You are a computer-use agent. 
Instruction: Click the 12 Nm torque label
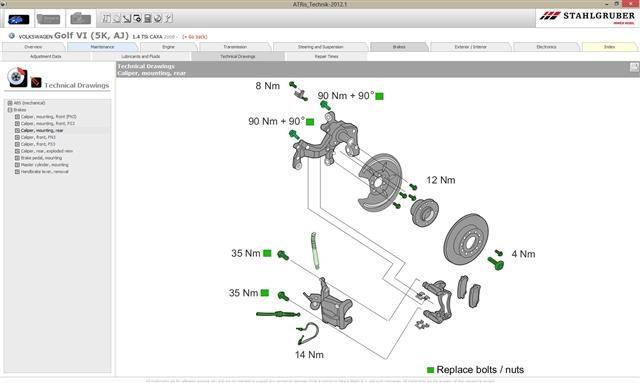[x=441, y=180]
